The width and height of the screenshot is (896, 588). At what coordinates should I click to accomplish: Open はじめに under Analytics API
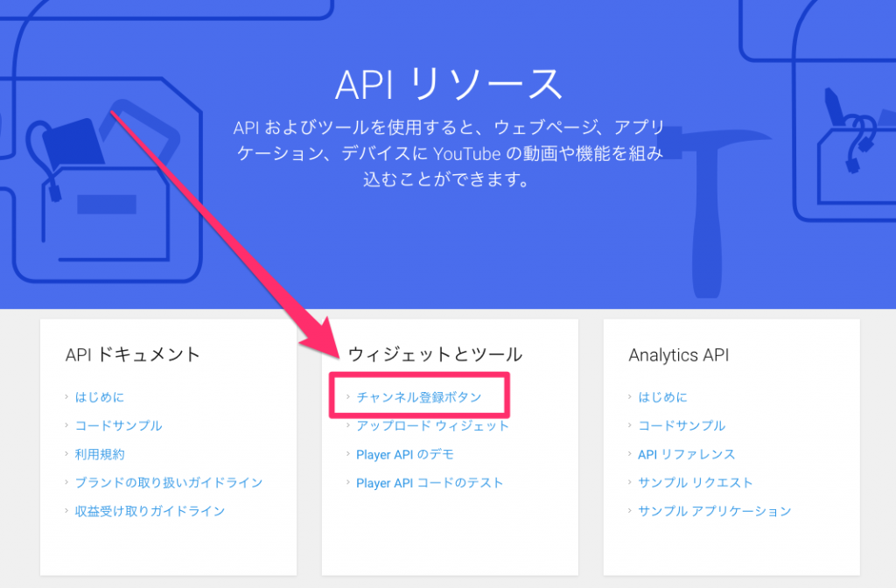click(662, 397)
